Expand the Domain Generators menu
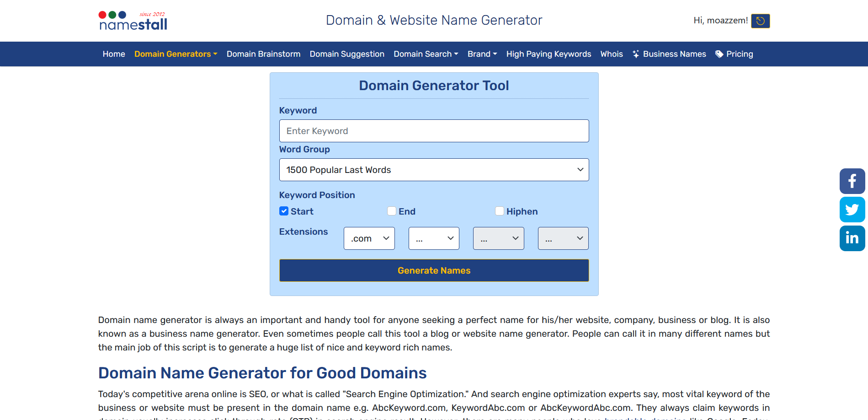This screenshot has width=868, height=420. pyautogui.click(x=176, y=54)
